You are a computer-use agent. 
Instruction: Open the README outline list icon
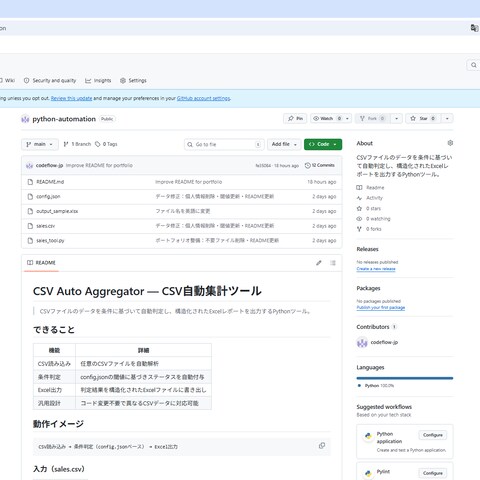[333, 263]
